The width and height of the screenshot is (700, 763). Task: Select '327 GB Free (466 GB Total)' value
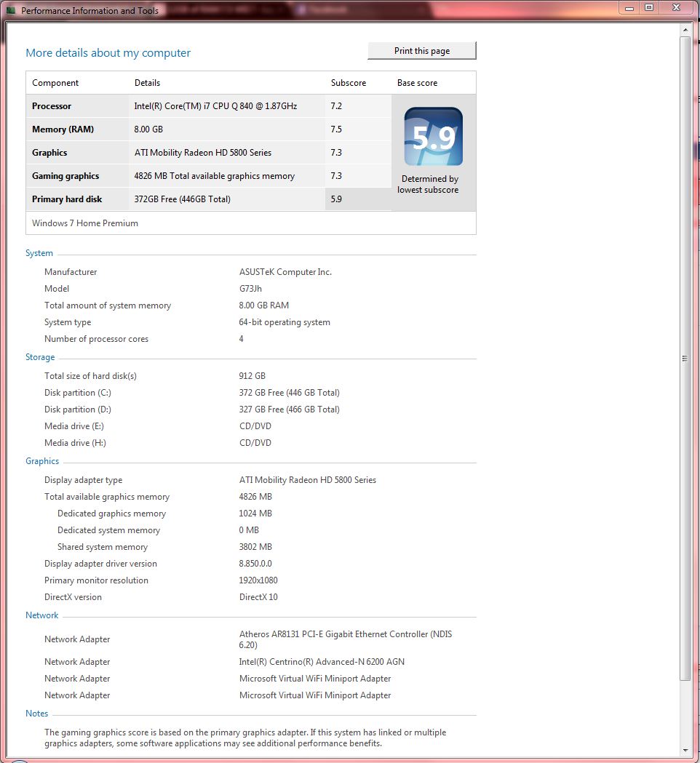[x=289, y=410]
